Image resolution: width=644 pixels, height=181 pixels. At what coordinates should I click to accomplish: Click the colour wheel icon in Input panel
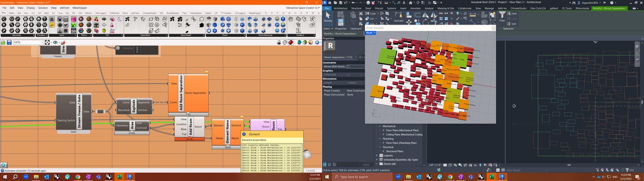(x=81, y=31)
